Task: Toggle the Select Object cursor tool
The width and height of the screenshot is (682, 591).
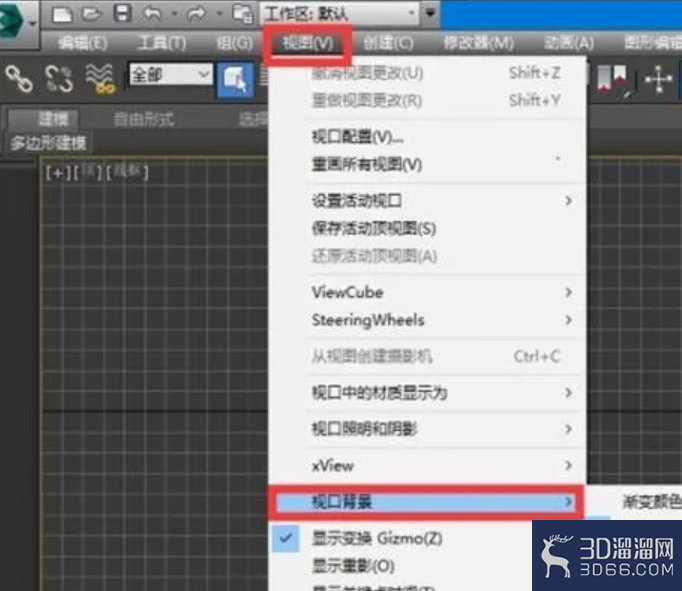Action: pyautogui.click(x=235, y=80)
